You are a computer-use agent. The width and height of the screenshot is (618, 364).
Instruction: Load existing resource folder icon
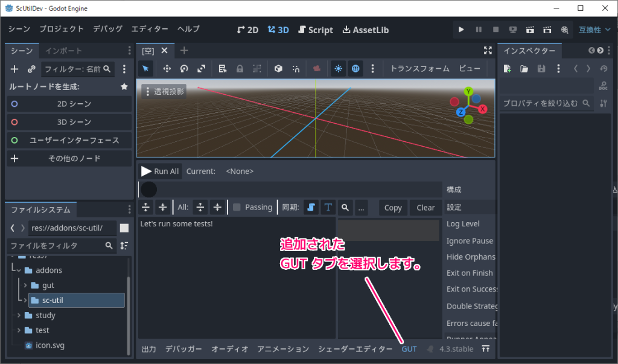coord(524,69)
